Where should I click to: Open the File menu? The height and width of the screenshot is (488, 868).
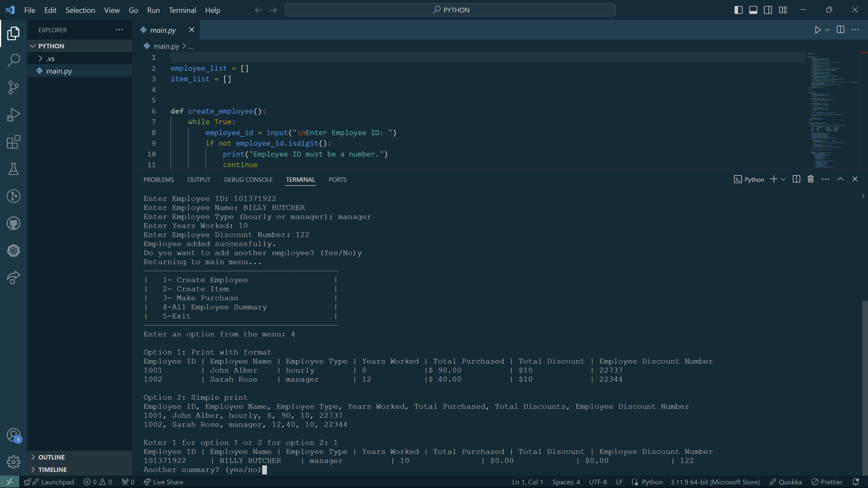[30, 10]
